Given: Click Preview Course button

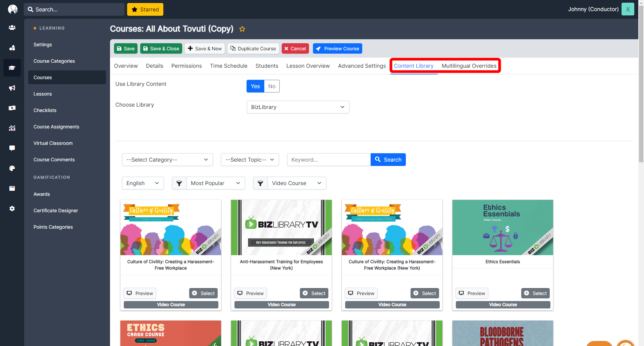Looking at the screenshot, I should point(337,48).
